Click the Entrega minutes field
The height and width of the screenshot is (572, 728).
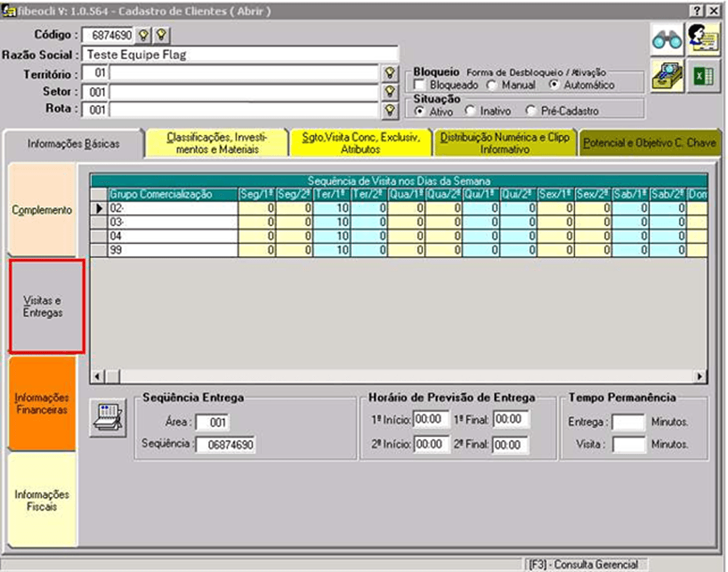(629, 422)
